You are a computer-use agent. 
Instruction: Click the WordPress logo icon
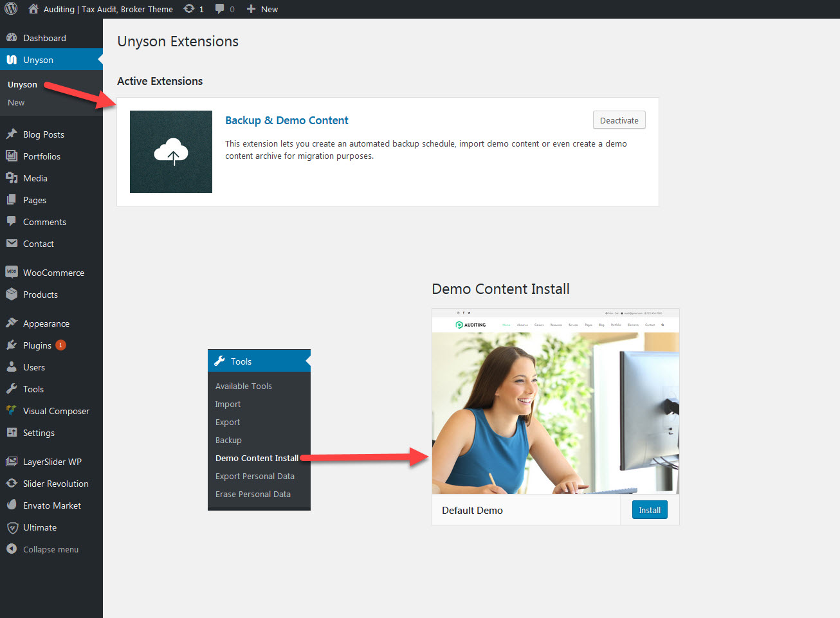click(x=11, y=9)
